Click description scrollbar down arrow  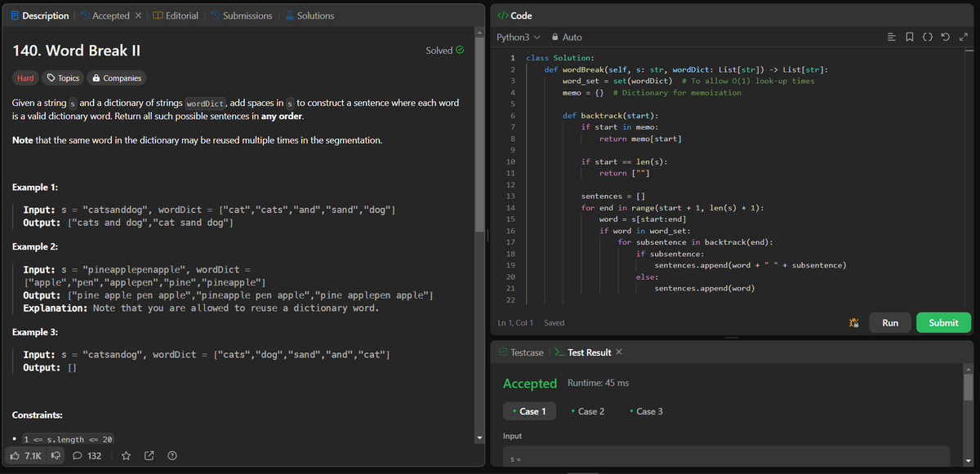pos(479,440)
